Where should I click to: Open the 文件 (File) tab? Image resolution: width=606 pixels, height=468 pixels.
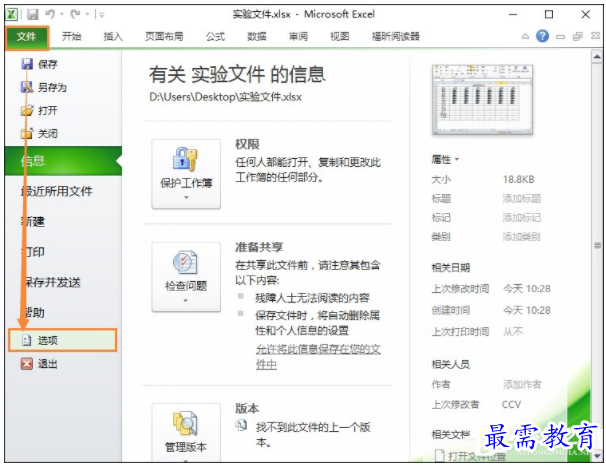pos(27,37)
